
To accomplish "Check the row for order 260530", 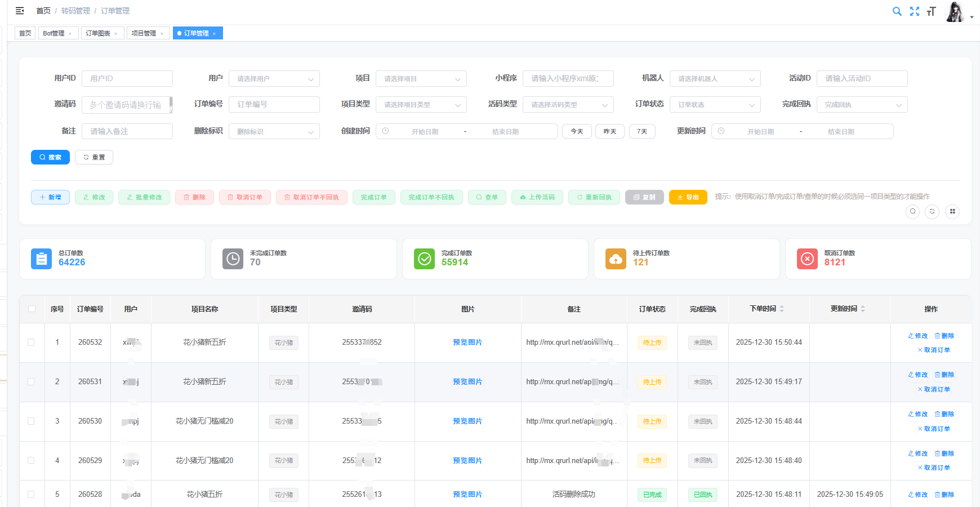I will pyautogui.click(x=32, y=421).
